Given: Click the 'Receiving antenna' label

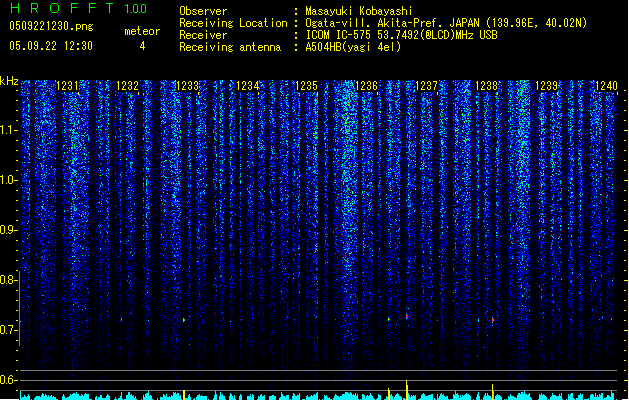Looking at the screenshot, I should [x=230, y=47].
